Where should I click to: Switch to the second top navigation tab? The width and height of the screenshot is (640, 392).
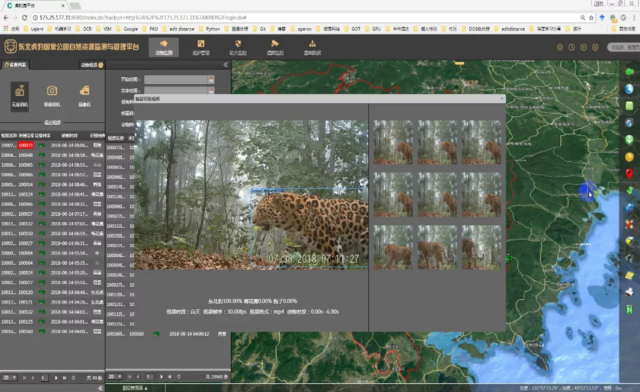201,47
